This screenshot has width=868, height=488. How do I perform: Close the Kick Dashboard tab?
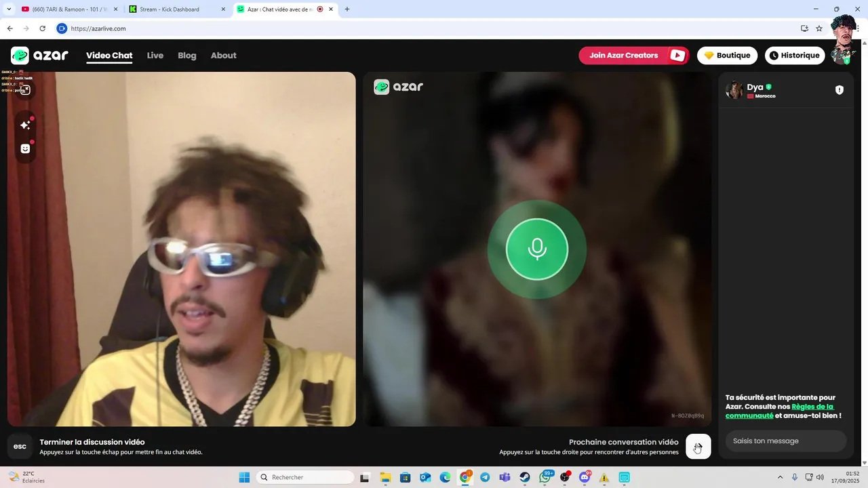(224, 9)
